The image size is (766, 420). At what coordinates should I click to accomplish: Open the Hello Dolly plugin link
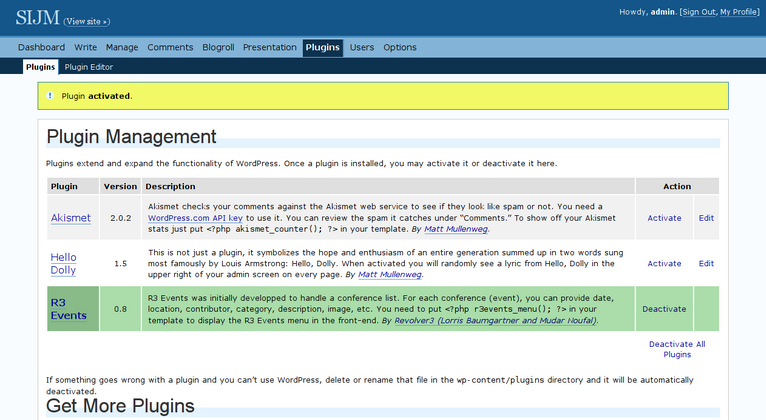pos(64,263)
